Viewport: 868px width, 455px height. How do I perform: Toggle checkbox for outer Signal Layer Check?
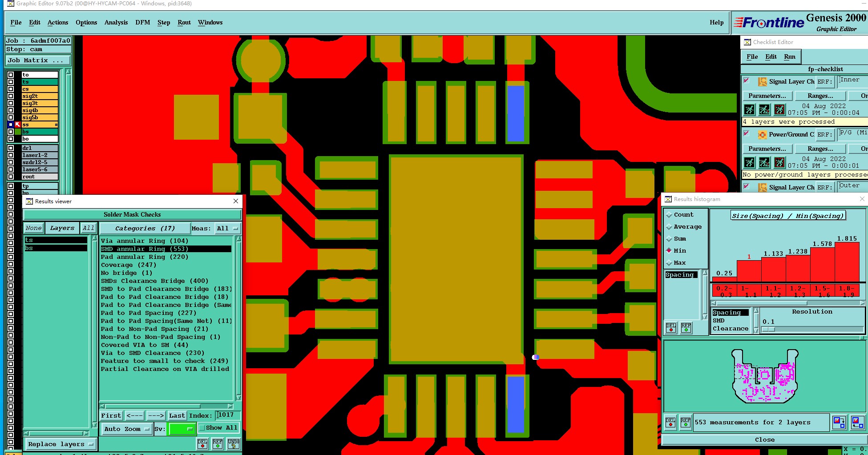click(x=747, y=186)
